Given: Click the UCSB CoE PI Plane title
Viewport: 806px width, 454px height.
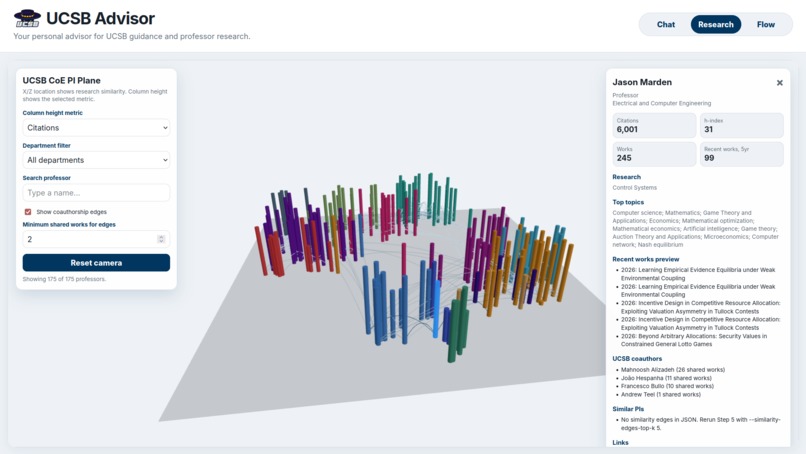Looking at the screenshot, I should [62, 80].
